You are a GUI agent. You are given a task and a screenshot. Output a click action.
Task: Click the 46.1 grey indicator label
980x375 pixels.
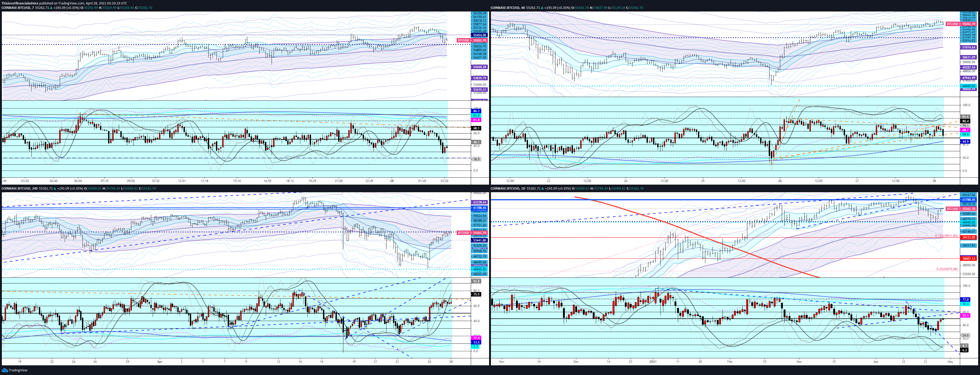click(x=476, y=142)
